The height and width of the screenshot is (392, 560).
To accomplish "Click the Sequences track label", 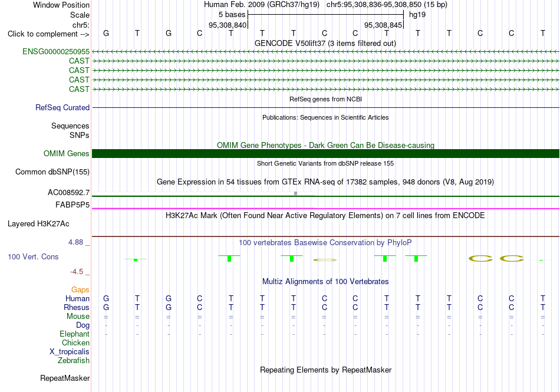I will pos(70,126).
